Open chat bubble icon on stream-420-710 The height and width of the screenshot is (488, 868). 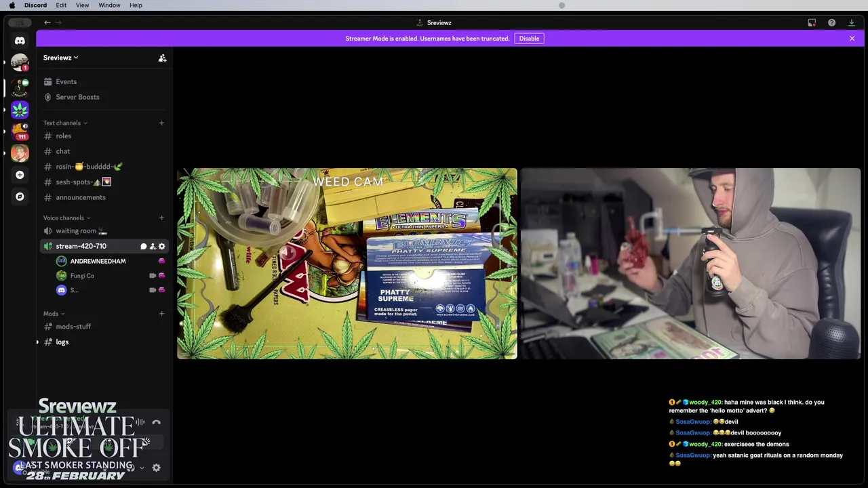point(144,246)
